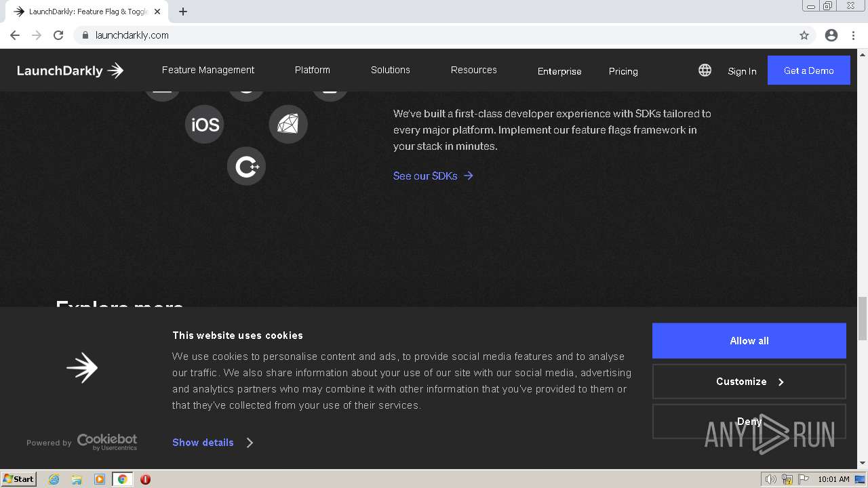Click the iOS SDK icon
Screen dimensions: 868x488
pos(204,125)
